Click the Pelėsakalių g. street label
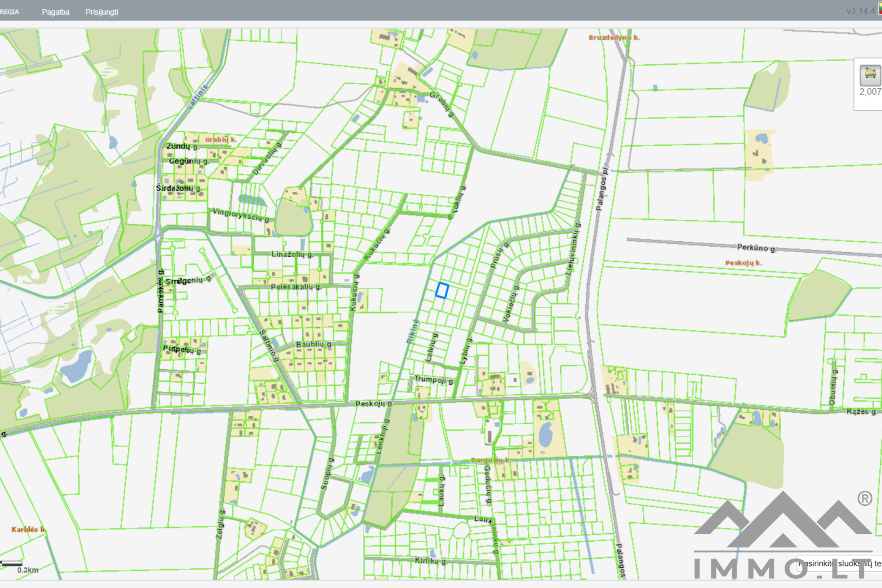 coord(296,287)
